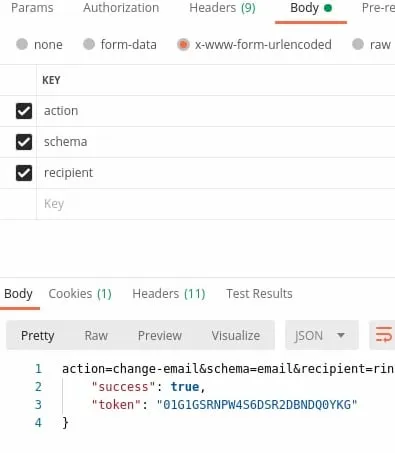Toggle the word wrap icon
This screenshot has height=453, width=395.
coord(383,335)
